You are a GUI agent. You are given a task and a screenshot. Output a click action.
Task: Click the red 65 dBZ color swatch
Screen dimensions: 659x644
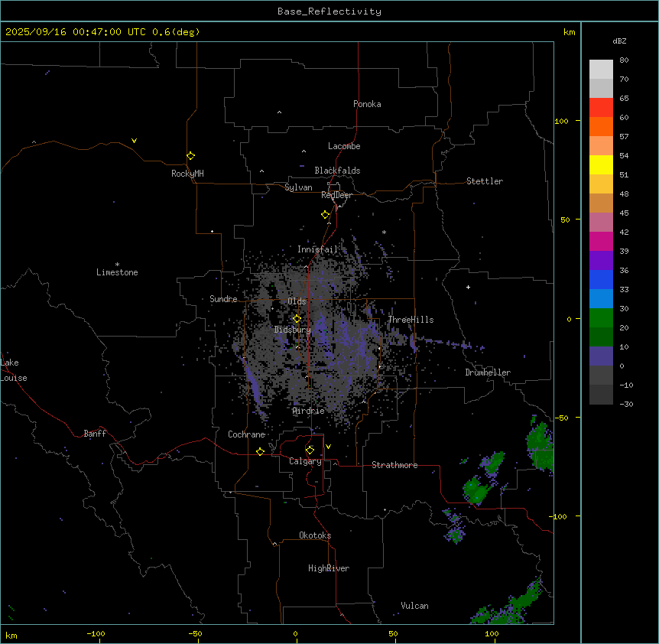pyautogui.click(x=601, y=108)
